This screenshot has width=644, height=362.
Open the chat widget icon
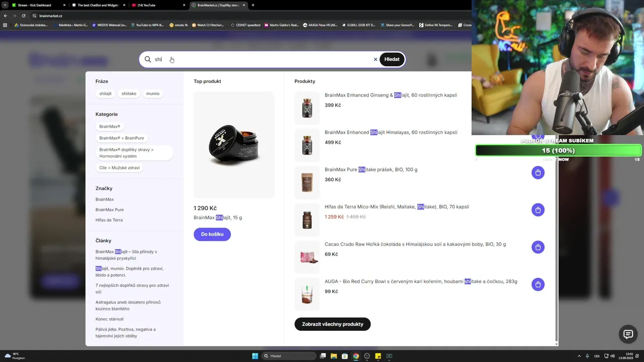[628, 334]
